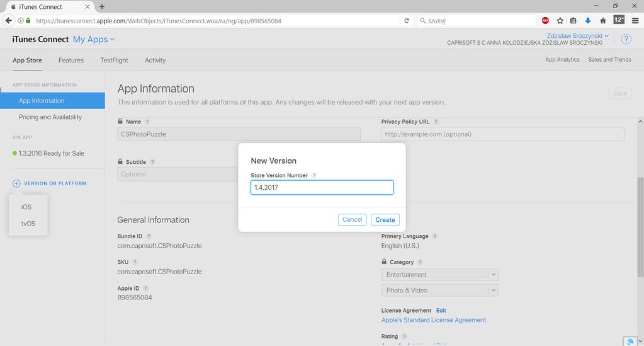644x346 pixels.
Task: Click Cancel in the New Version dialog
Action: pos(353,220)
